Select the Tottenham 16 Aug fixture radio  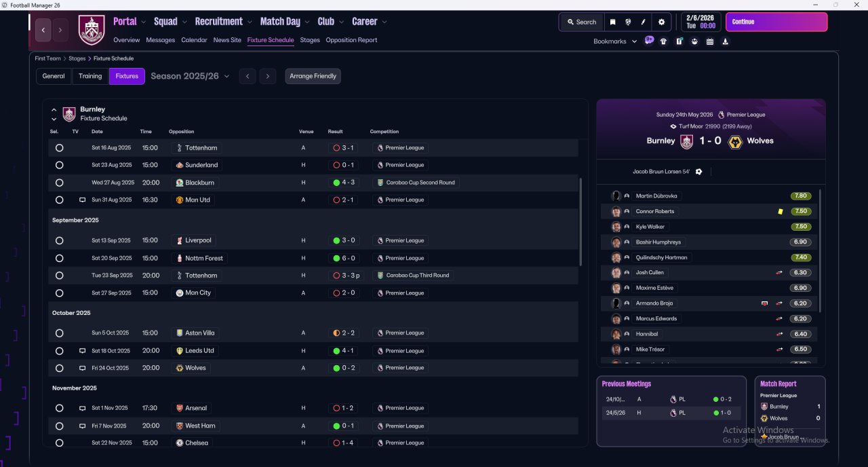pos(59,148)
